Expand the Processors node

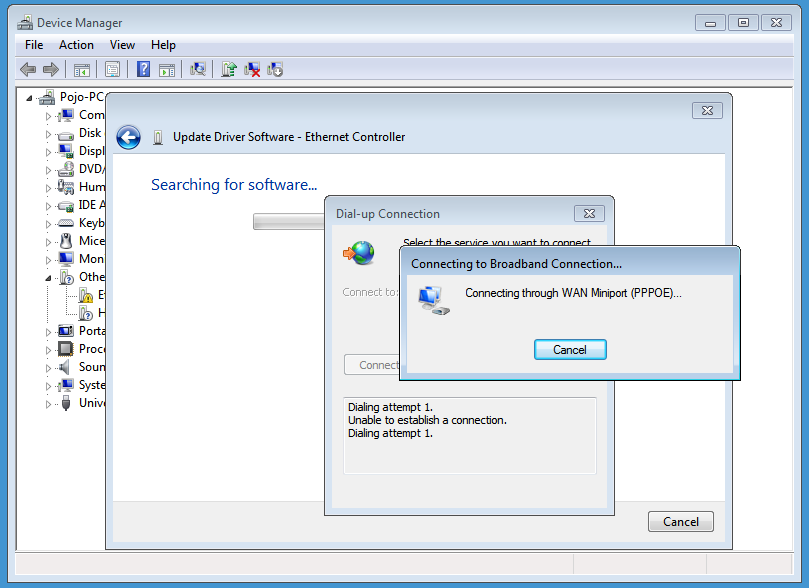tap(48, 350)
